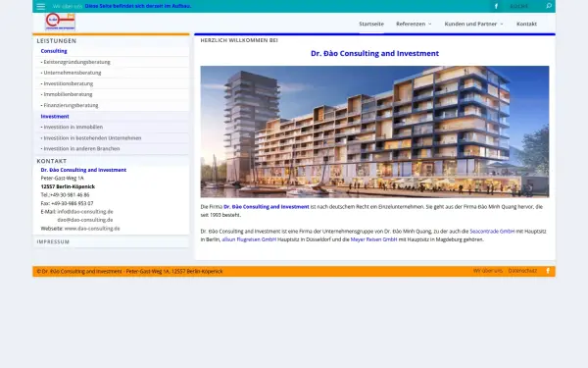Expand the Impressum section
Image resolution: width=588 pixels, height=368 pixels.
coord(53,241)
